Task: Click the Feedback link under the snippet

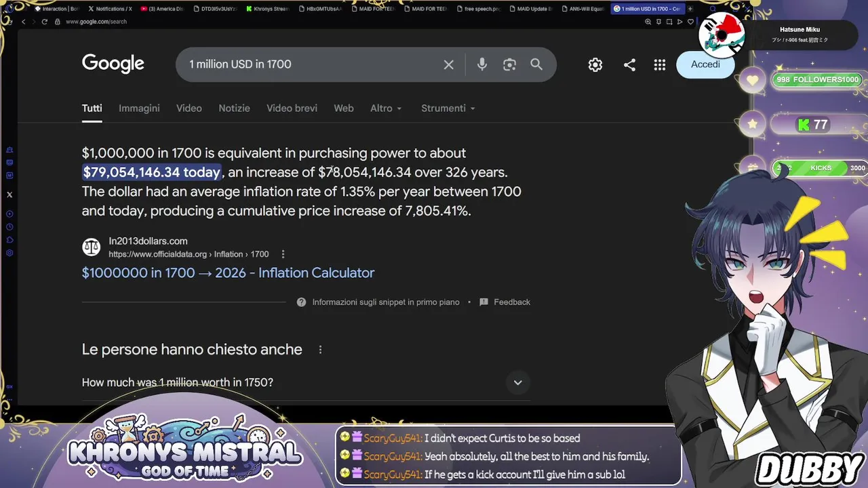Action: click(505, 302)
